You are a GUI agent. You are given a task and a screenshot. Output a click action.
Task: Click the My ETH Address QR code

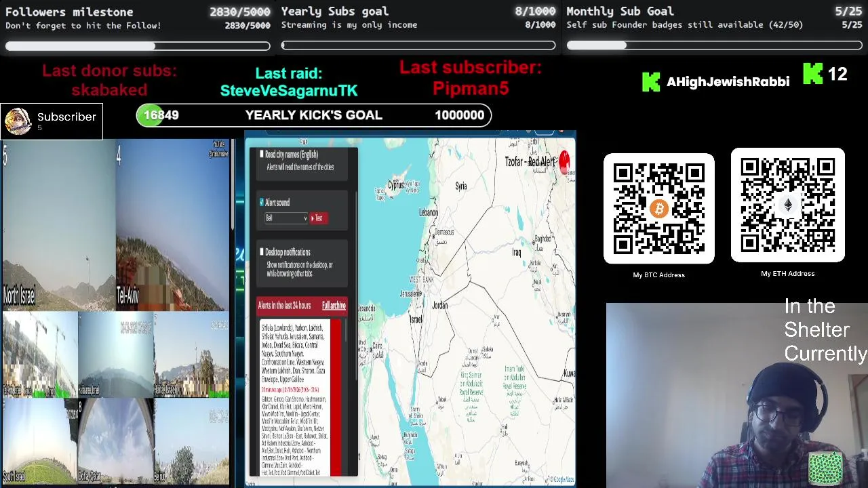pos(787,205)
